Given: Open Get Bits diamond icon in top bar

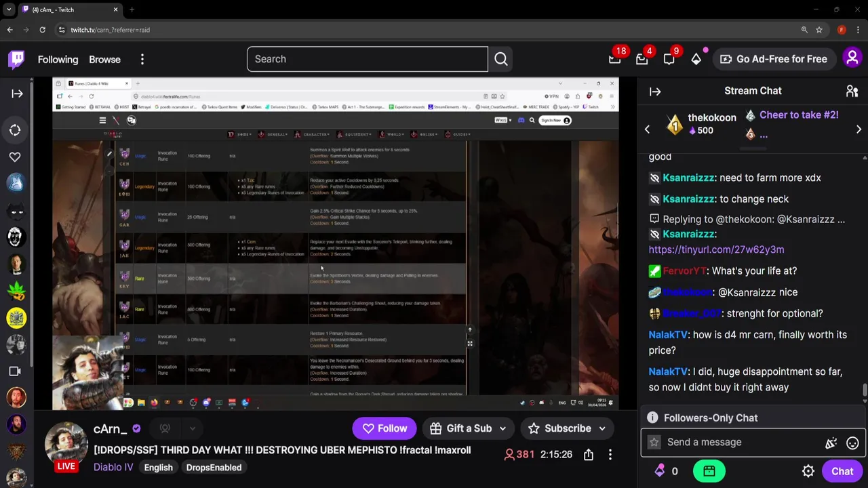Looking at the screenshot, I should click(696, 59).
